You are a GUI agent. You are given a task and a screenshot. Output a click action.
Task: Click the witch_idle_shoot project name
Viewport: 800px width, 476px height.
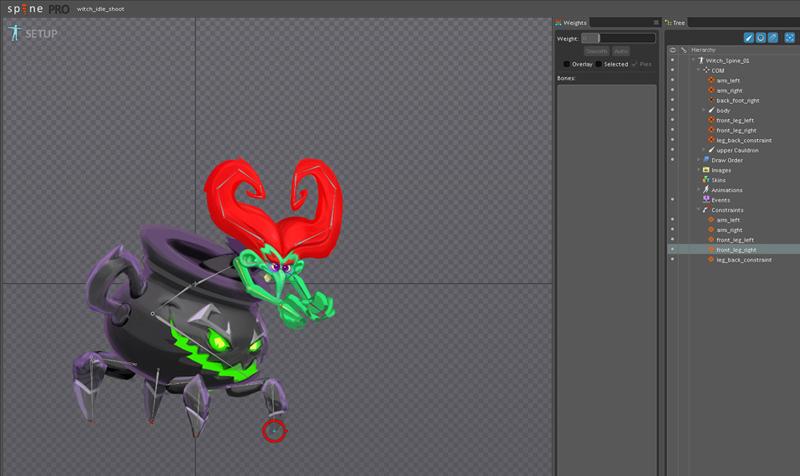[x=101, y=9]
